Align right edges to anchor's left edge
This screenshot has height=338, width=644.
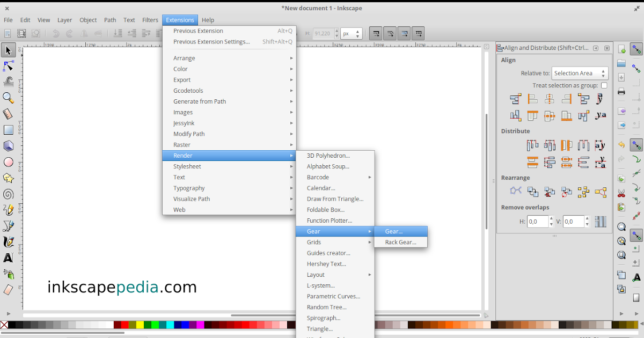[x=516, y=99]
